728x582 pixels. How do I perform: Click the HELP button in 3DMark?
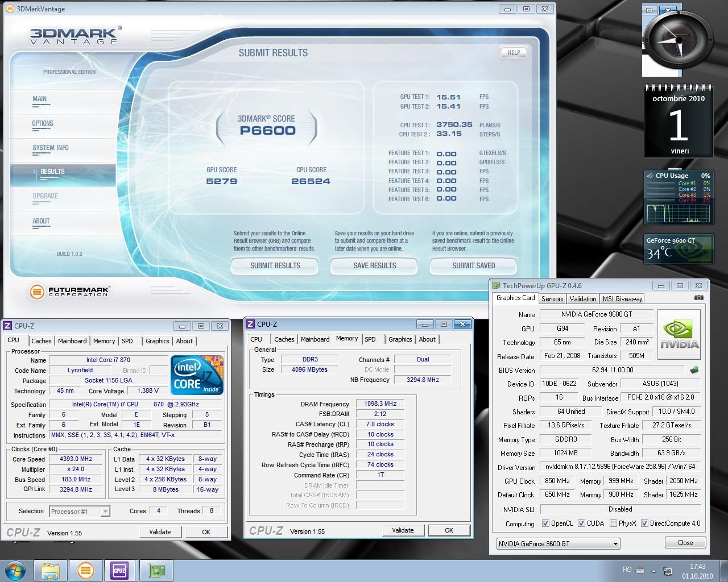click(x=514, y=52)
